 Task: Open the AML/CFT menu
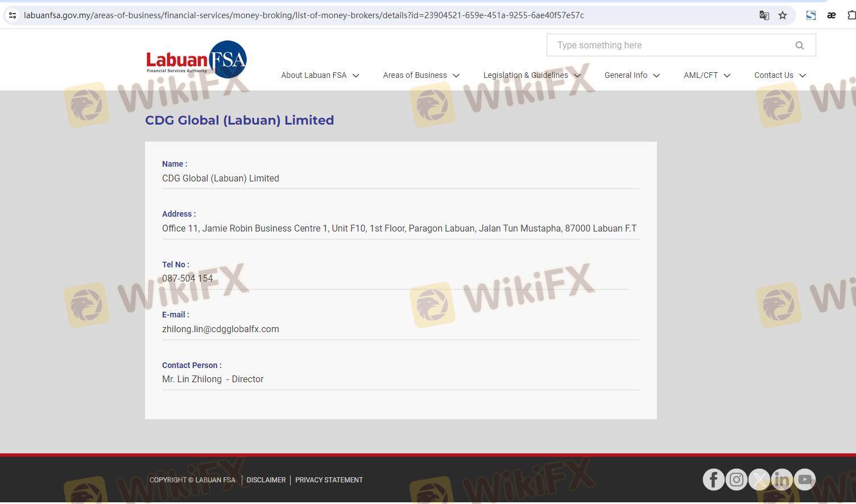706,75
